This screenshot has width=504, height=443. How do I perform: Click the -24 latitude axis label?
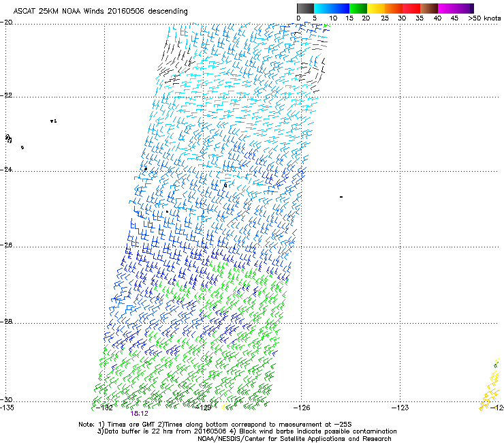pyautogui.click(x=6, y=170)
